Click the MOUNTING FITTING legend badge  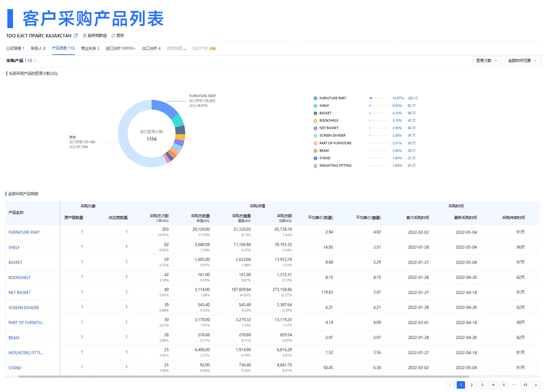pos(315,165)
